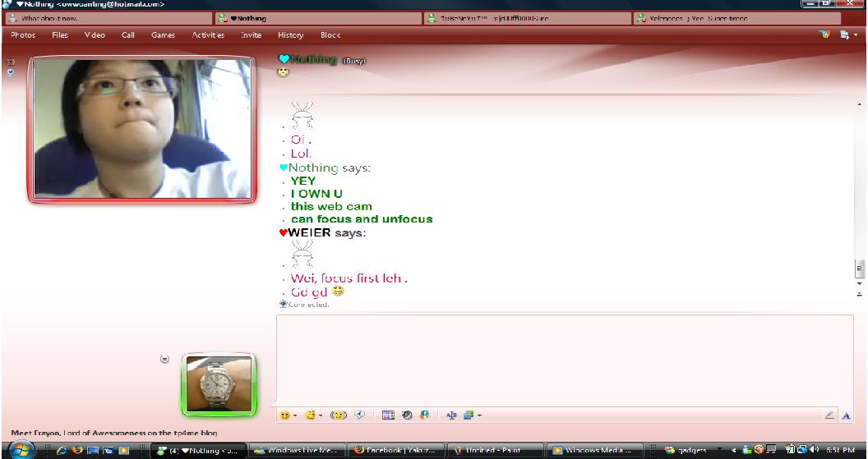Switch to Windows Live Messenger taskbar button
Screen dimensions: 868x459
click(296, 450)
